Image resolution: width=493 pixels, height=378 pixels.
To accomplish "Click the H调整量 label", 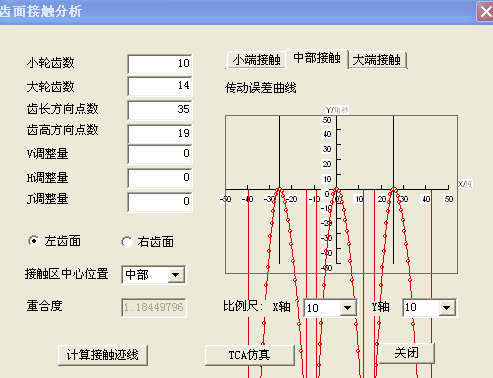I will [47, 178].
